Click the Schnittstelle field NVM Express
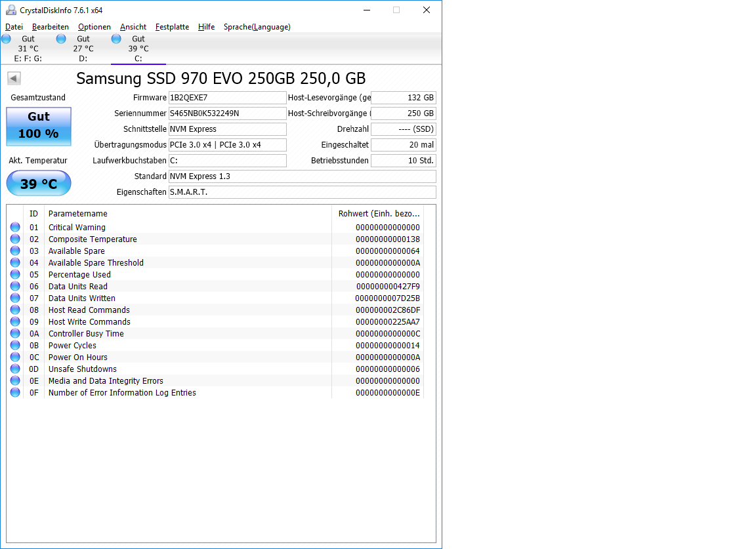This screenshot has height=549, width=756. click(227, 129)
